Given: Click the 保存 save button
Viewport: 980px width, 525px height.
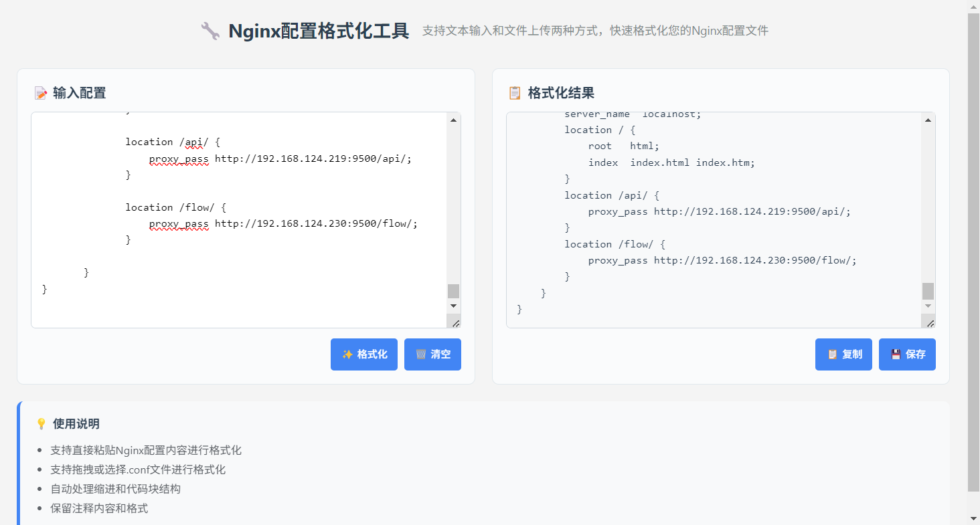Looking at the screenshot, I should (x=907, y=354).
